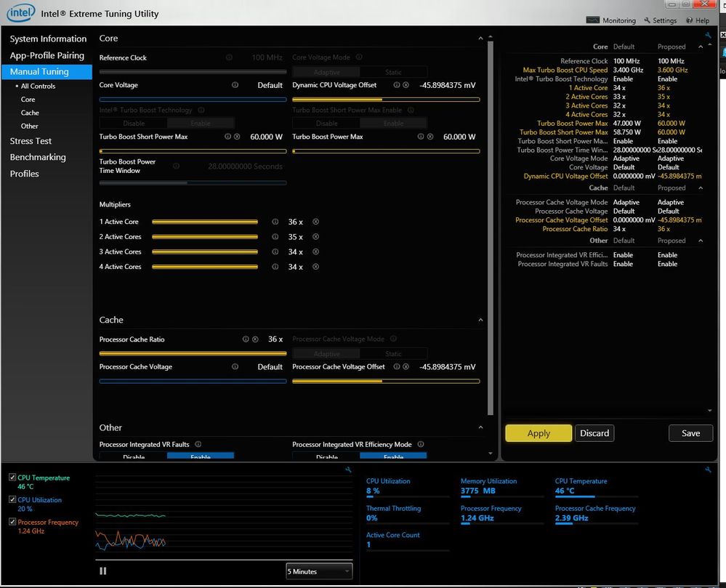
Task: Open wrench icon atop proposed settings panel
Action: [x=708, y=35]
